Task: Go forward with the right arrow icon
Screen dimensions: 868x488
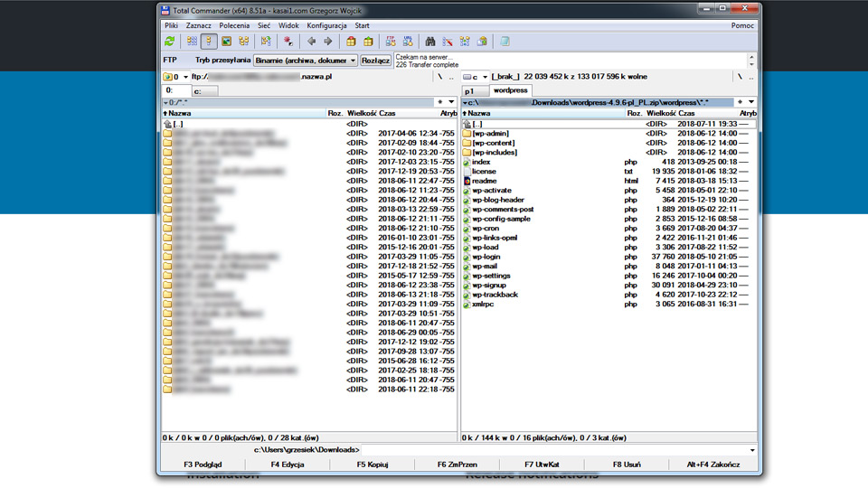Action: click(327, 42)
